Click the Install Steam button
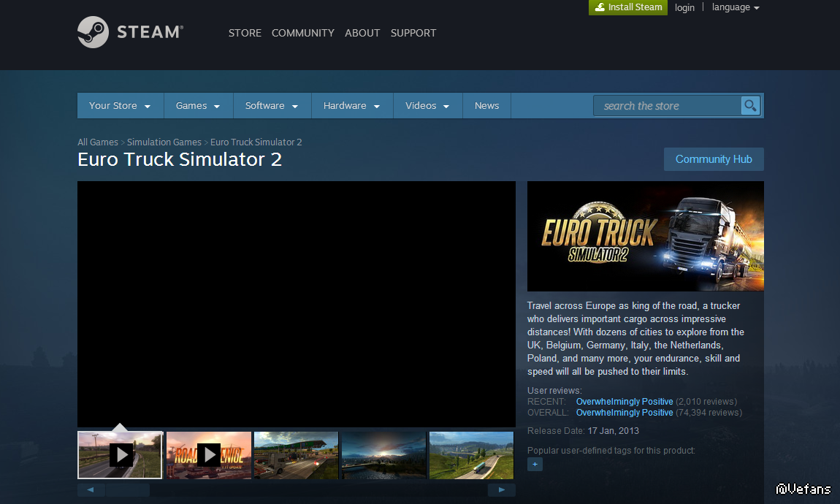 pyautogui.click(x=628, y=7)
